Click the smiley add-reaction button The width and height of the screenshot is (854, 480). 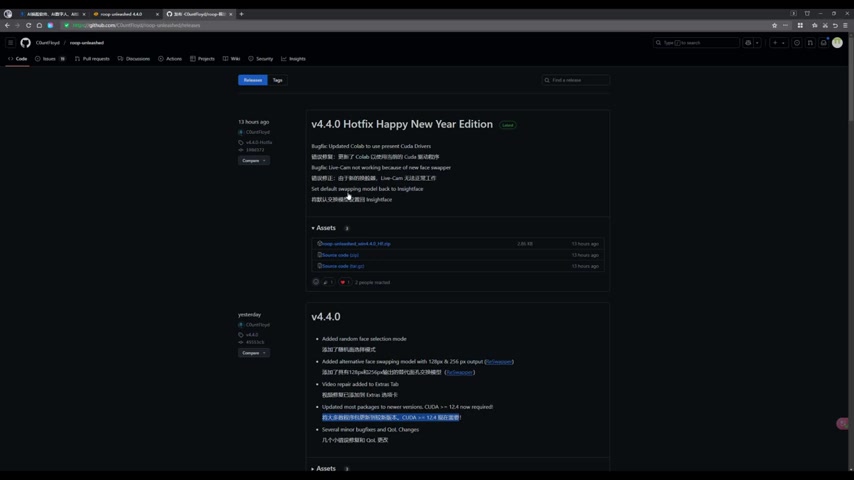pyautogui.click(x=316, y=282)
